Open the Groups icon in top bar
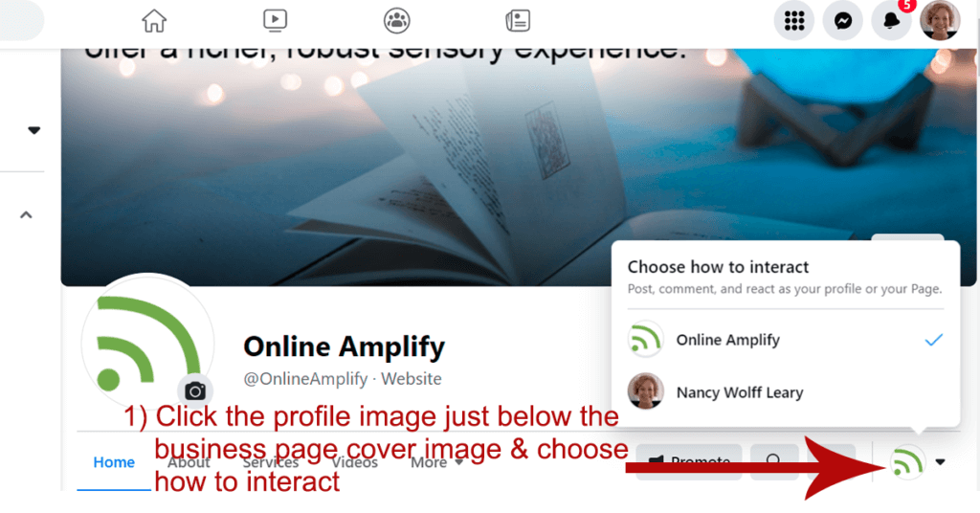The image size is (980, 513). point(397,21)
